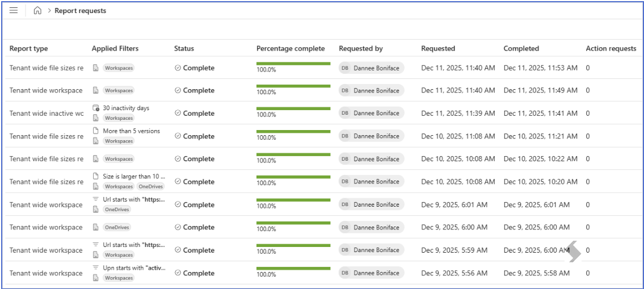Viewport: 644px width, 289px height.
Task: Select the OneDrives filter tag in size row
Action: click(x=150, y=187)
